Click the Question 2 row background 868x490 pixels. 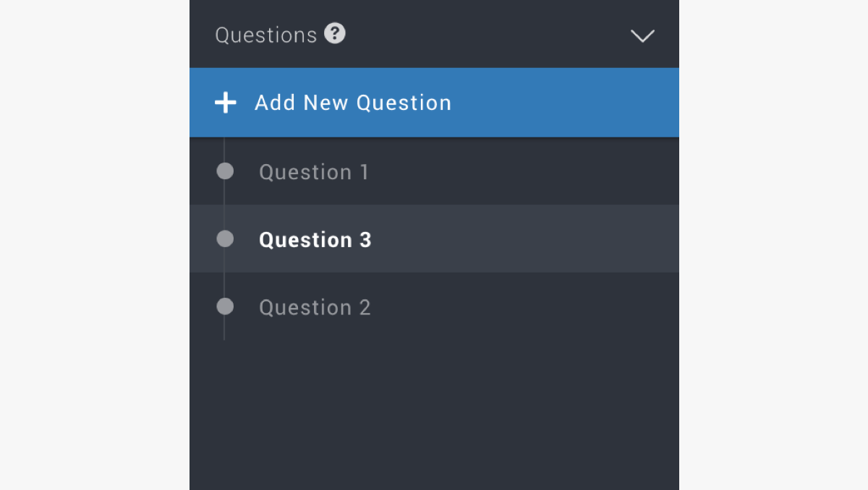click(434, 306)
